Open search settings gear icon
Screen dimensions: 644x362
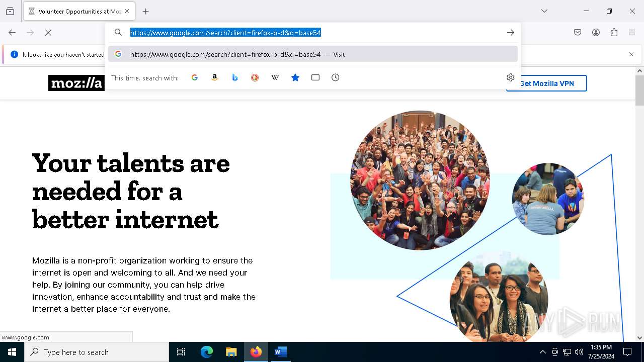tap(511, 77)
